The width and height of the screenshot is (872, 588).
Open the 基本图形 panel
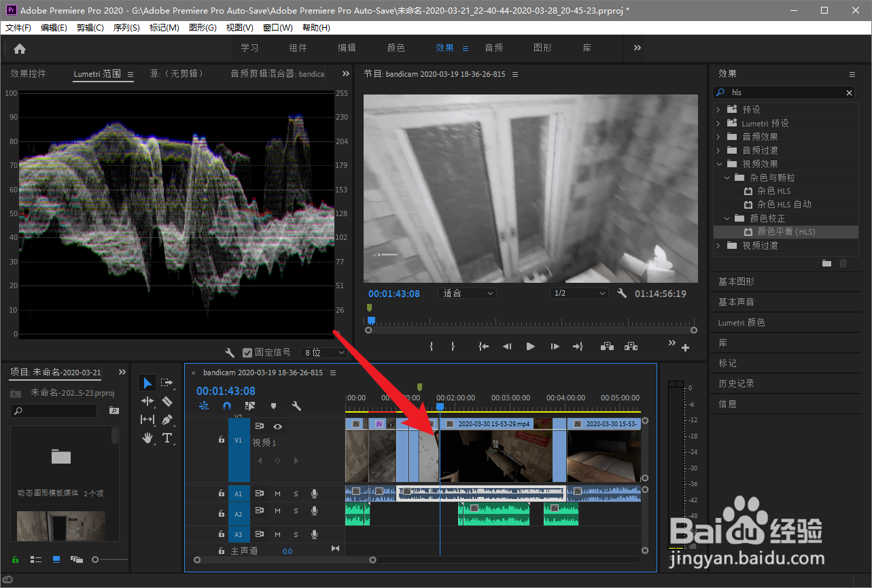click(737, 281)
